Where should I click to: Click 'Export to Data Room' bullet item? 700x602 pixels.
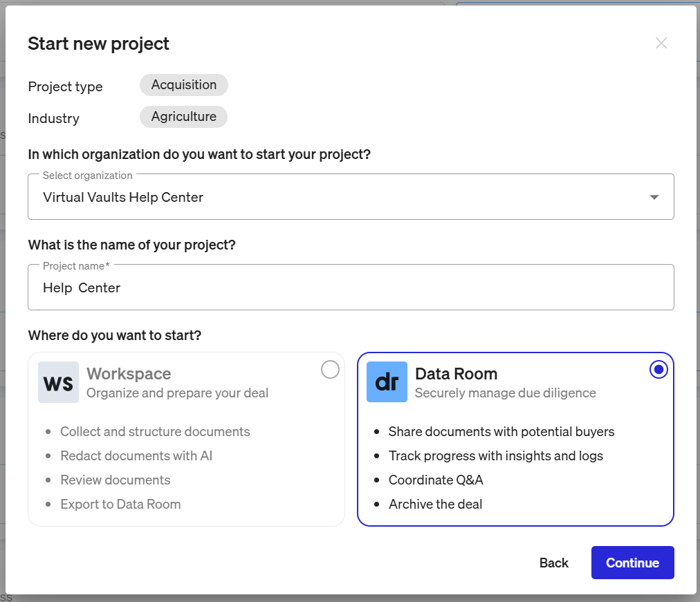tap(120, 504)
